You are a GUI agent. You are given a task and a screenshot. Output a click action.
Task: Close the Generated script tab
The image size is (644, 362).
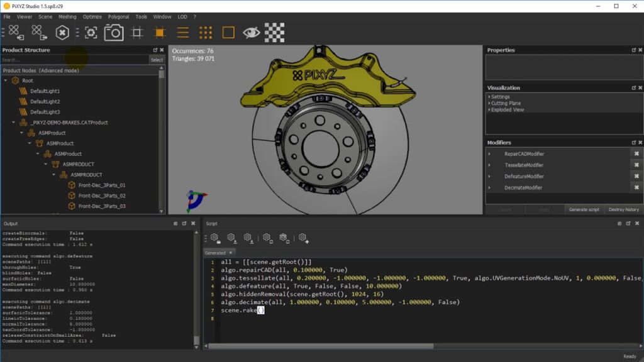(230, 253)
